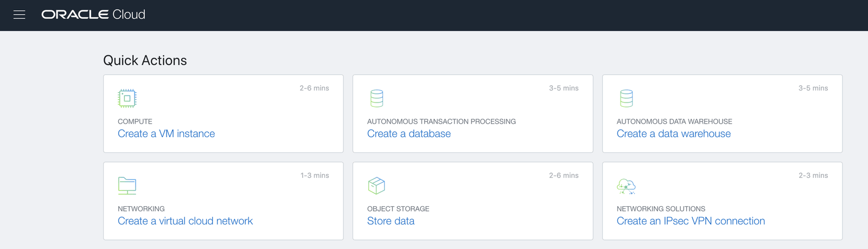Click the OBJECT STORAGE category label
The width and height of the screenshot is (868, 249).
[398, 209]
